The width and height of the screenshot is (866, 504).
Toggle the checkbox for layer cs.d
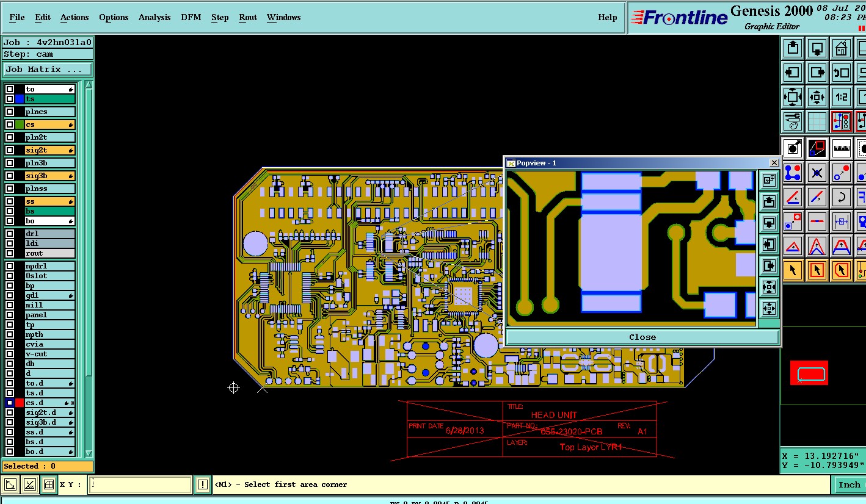pyautogui.click(x=10, y=403)
